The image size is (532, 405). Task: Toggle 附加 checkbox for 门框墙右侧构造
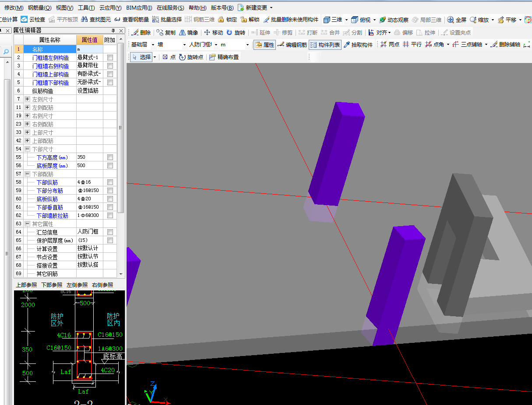(x=110, y=66)
